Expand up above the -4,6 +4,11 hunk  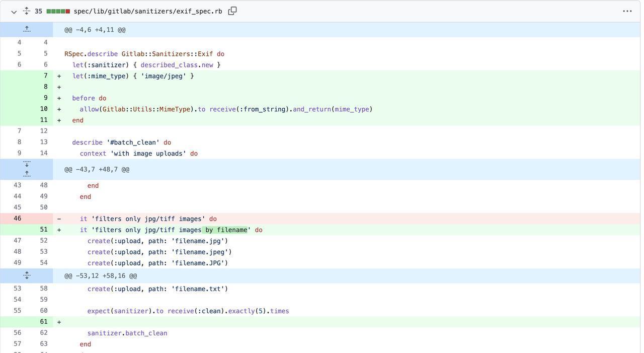pos(27,30)
